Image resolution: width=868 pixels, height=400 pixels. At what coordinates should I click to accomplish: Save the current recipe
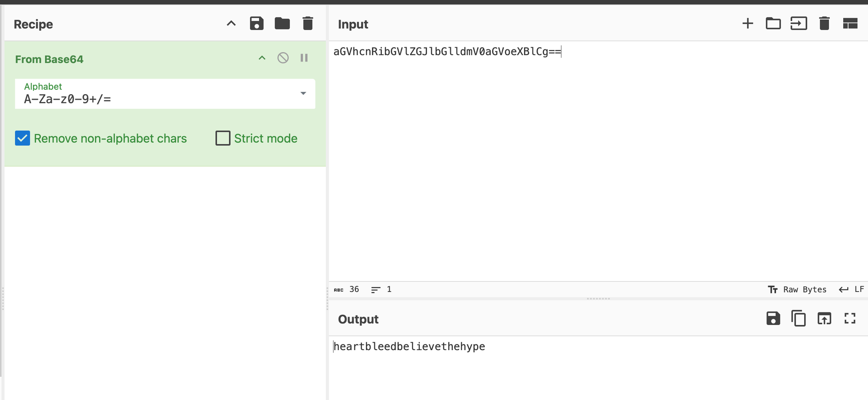[256, 23]
